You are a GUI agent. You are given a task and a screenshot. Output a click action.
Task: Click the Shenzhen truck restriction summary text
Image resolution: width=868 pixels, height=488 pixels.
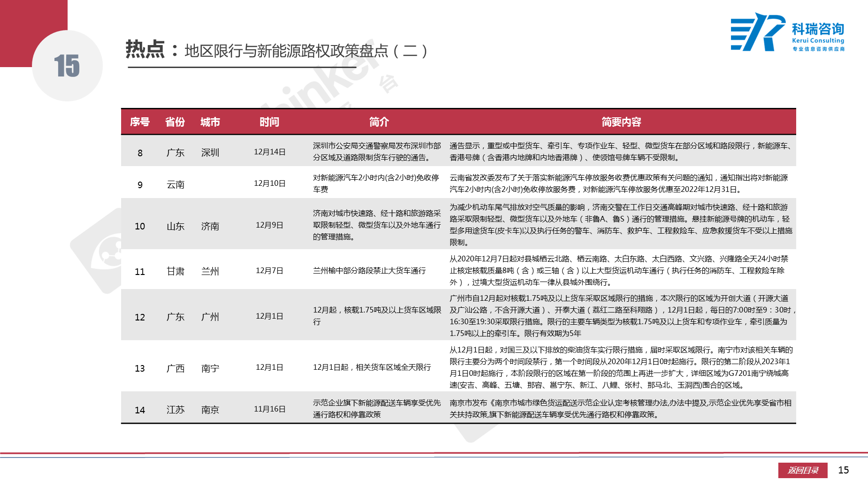[x=377, y=152]
